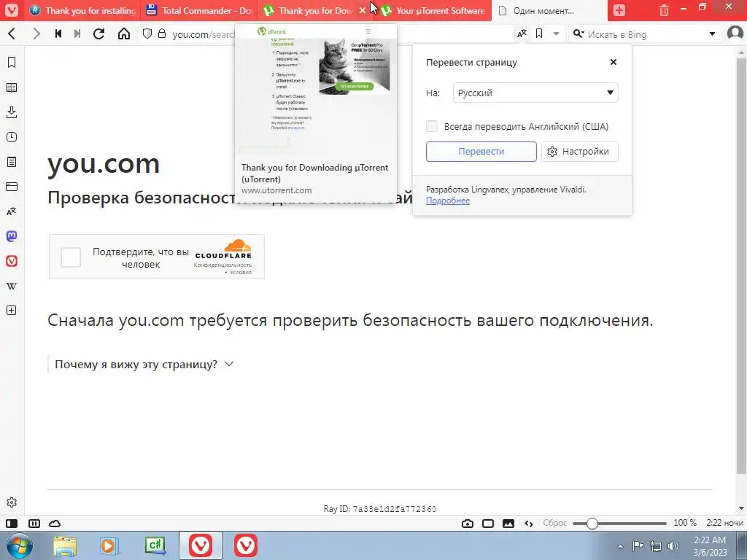Image resolution: width=747 pixels, height=560 pixels.
Task: Open the target language dropdown Русский
Action: 535,93
